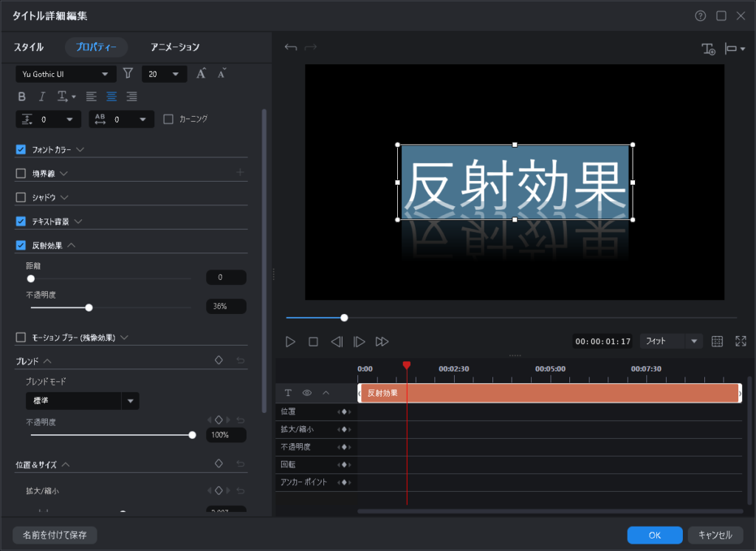
Task: Toggle the eye visibility icon in timeline
Action: pyautogui.click(x=307, y=393)
